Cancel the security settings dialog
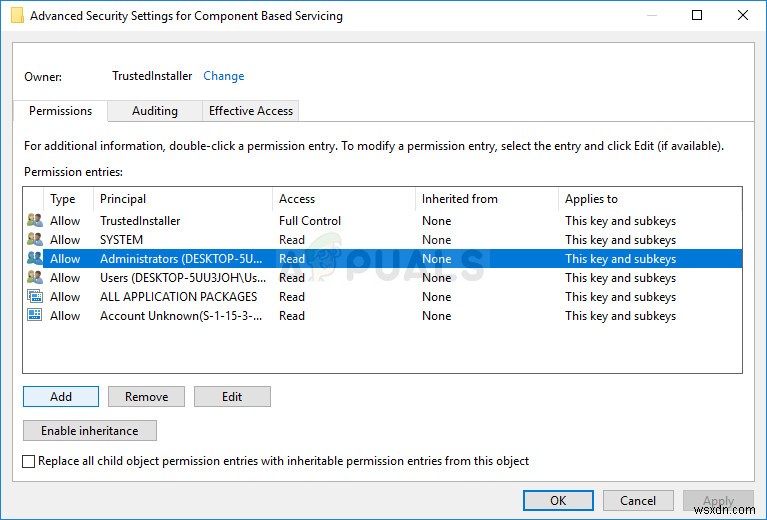Screen dimensions: 767x520 (x=638, y=501)
